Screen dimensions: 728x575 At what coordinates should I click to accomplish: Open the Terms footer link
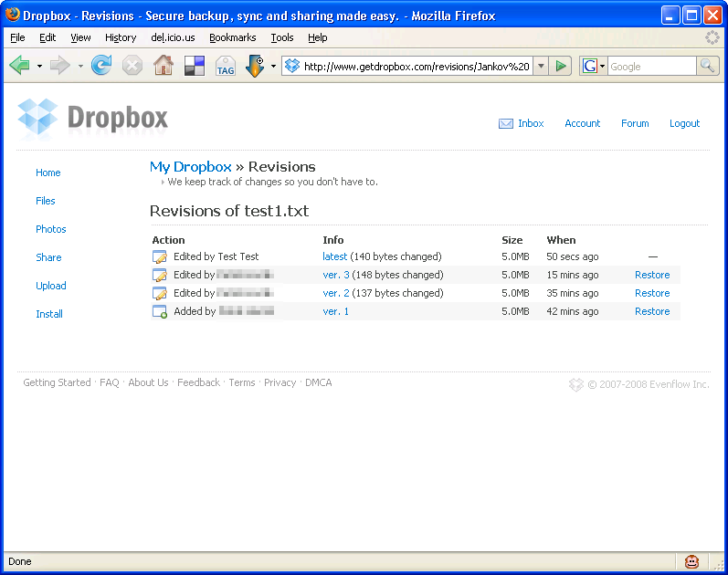click(x=242, y=382)
